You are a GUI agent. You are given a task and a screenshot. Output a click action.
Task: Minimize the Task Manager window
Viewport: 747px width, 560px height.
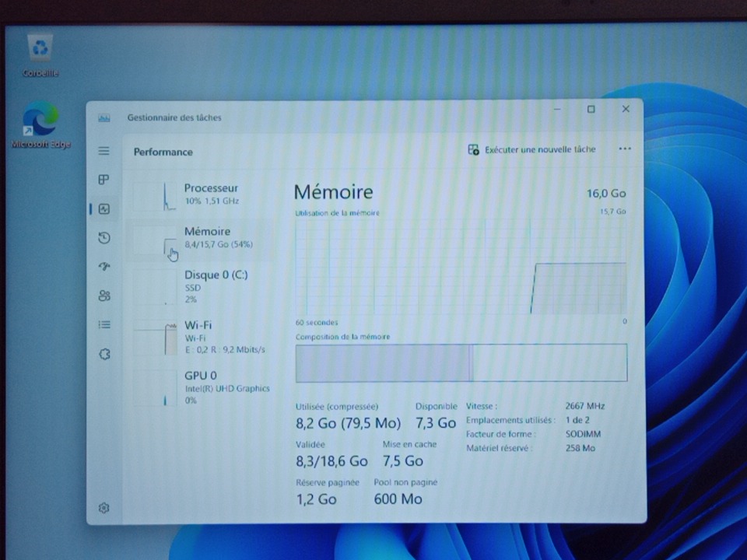click(557, 109)
